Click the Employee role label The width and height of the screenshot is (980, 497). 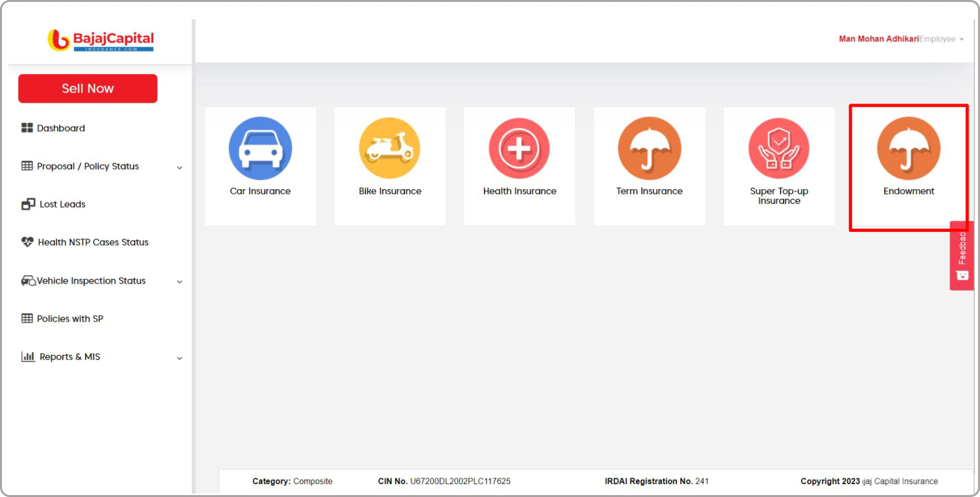click(x=937, y=39)
